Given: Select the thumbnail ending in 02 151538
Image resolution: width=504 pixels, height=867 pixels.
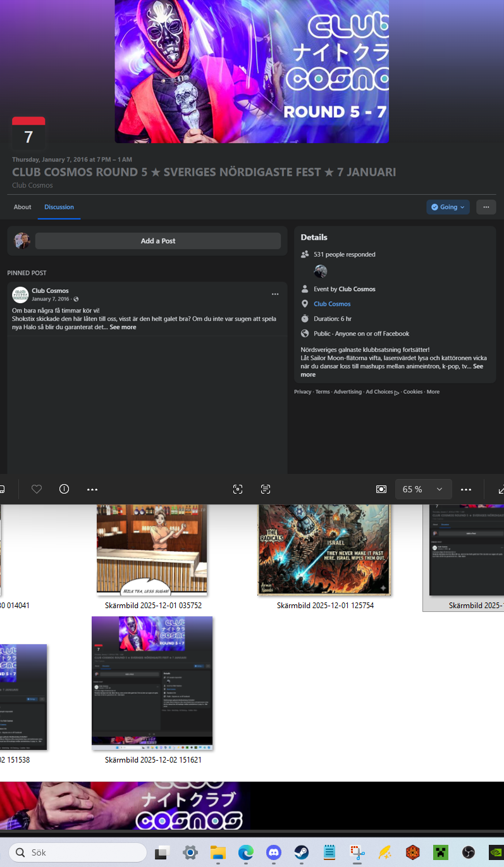Looking at the screenshot, I should [23, 697].
